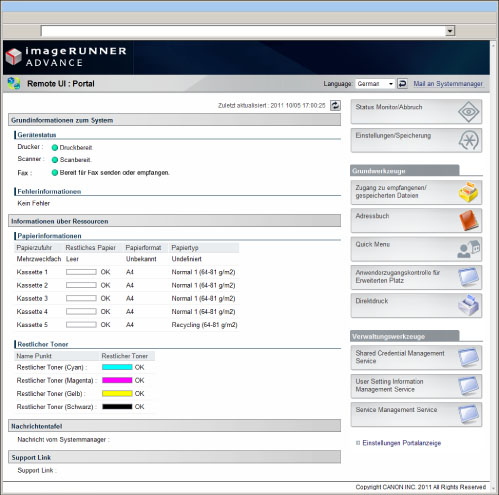Click the Adressbuch book icon
Image resolution: width=499 pixels, height=495 pixels.
[x=469, y=220]
